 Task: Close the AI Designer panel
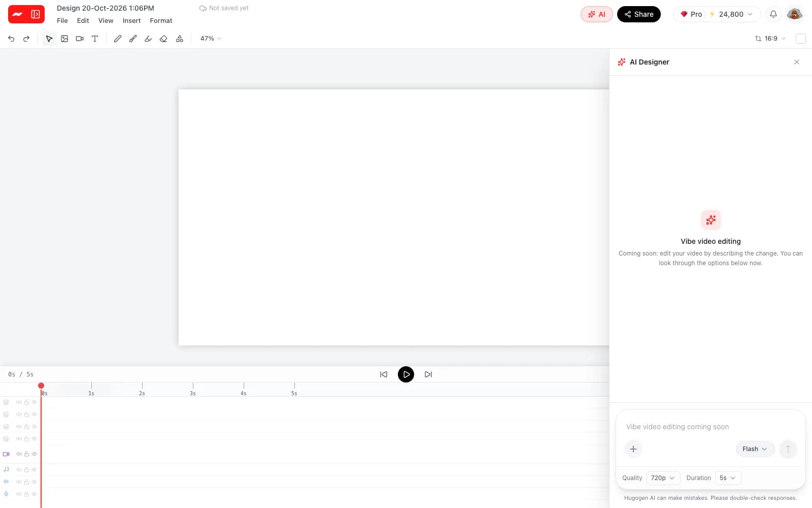click(797, 62)
